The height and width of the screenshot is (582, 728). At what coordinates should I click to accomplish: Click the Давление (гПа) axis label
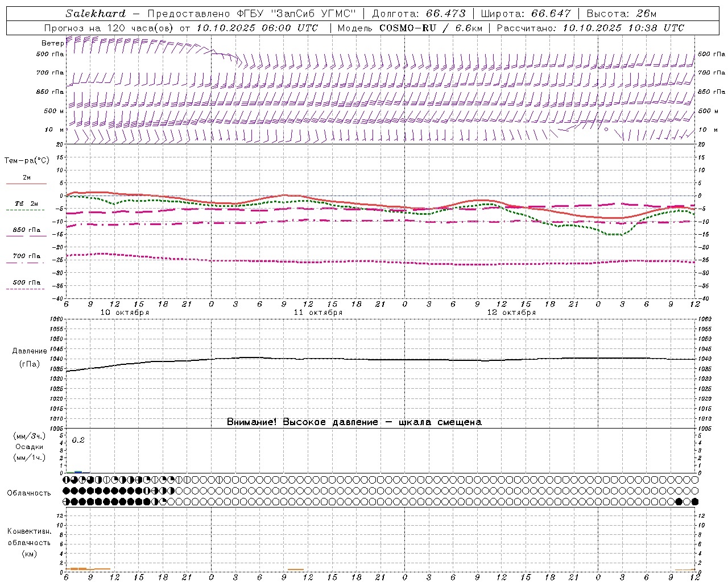pyautogui.click(x=30, y=357)
